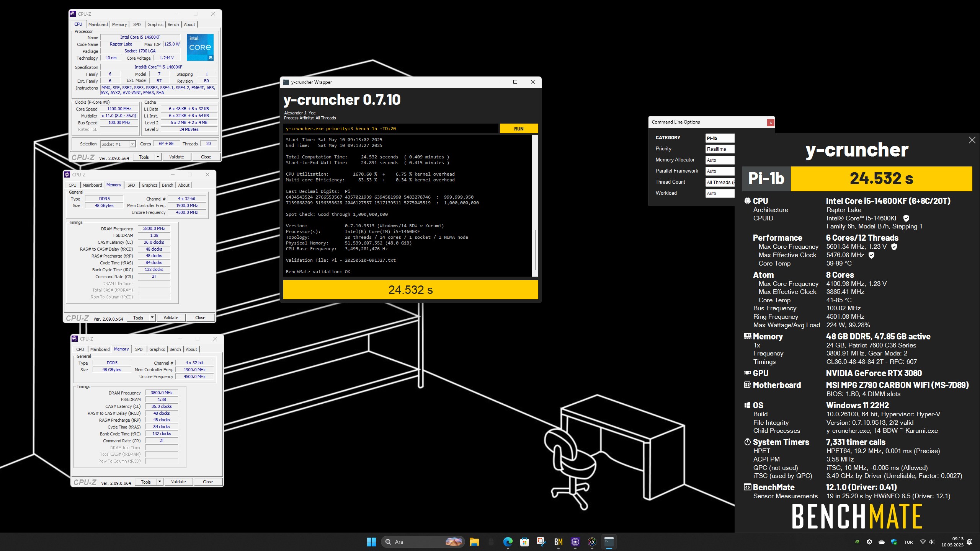Screen dimensions: 980x551
Task: Click the terminal y-cruncher taskbar icon
Action: [x=609, y=542]
